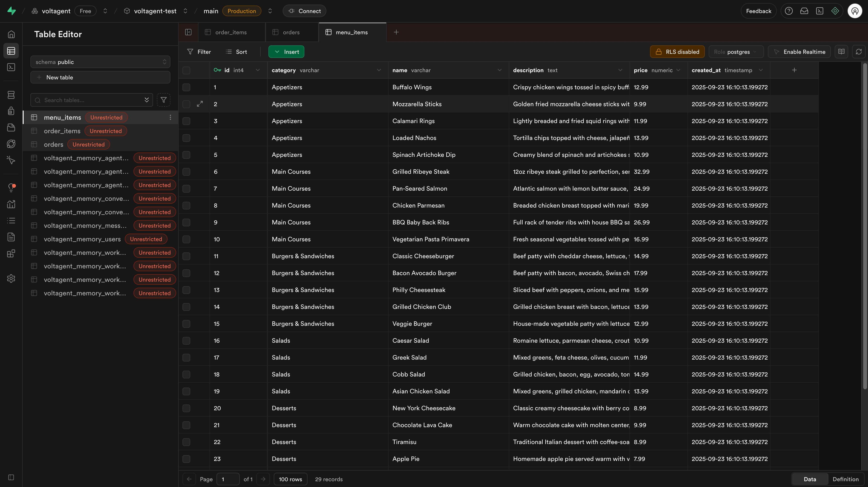Switch to the orders tab
This screenshot has width=868, height=487.
pos(291,32)
